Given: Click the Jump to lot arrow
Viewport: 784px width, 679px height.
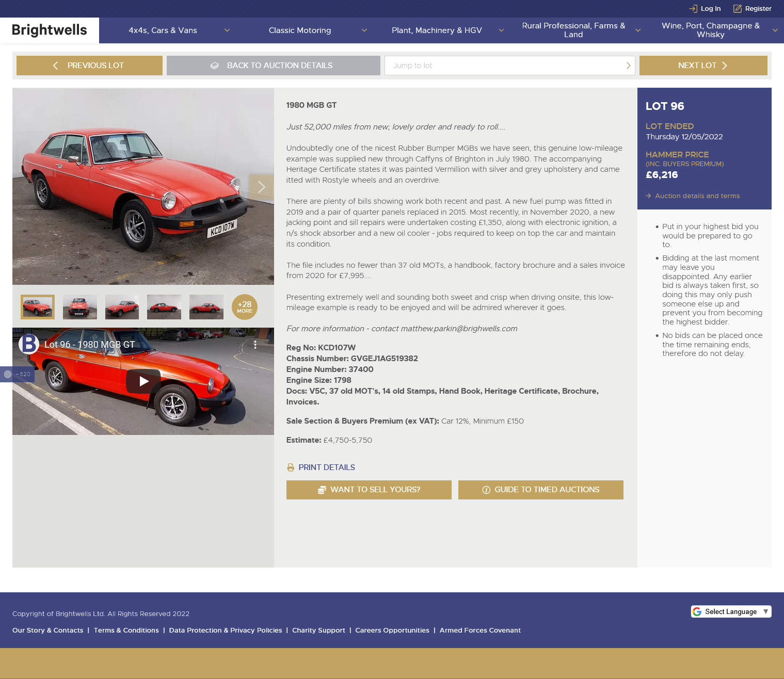Looking at the screenshot, I should click(x=628, y=66).
